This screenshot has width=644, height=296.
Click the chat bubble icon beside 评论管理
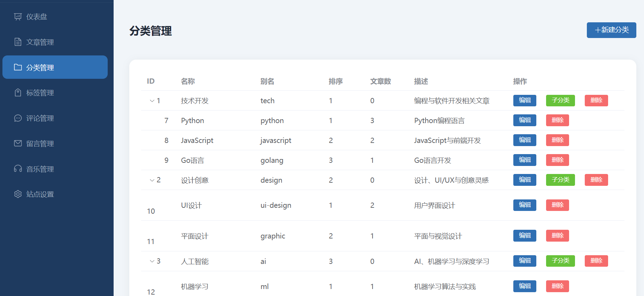tap(18, 118)
